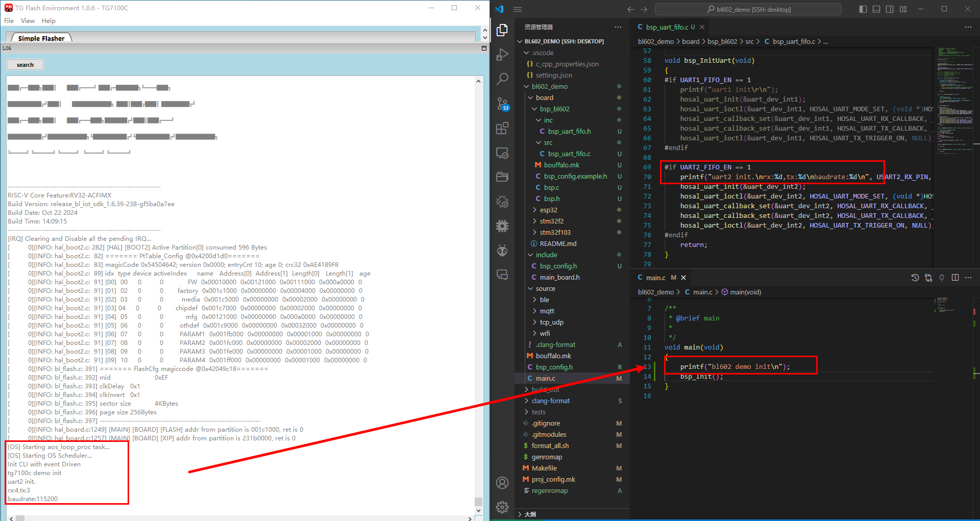980x521 pixels.
Task: Toggle bottom panel layout icon
Action: 876,9
